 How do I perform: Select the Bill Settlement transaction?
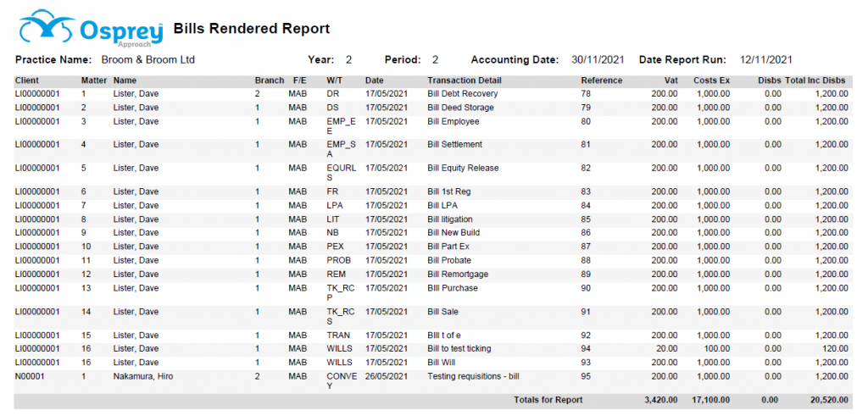coord(455,144)
